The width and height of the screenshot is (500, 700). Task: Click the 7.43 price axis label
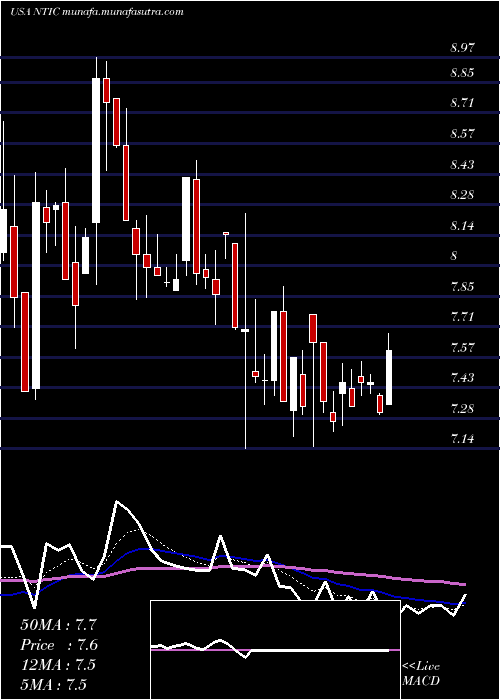[x=463, y=378]
